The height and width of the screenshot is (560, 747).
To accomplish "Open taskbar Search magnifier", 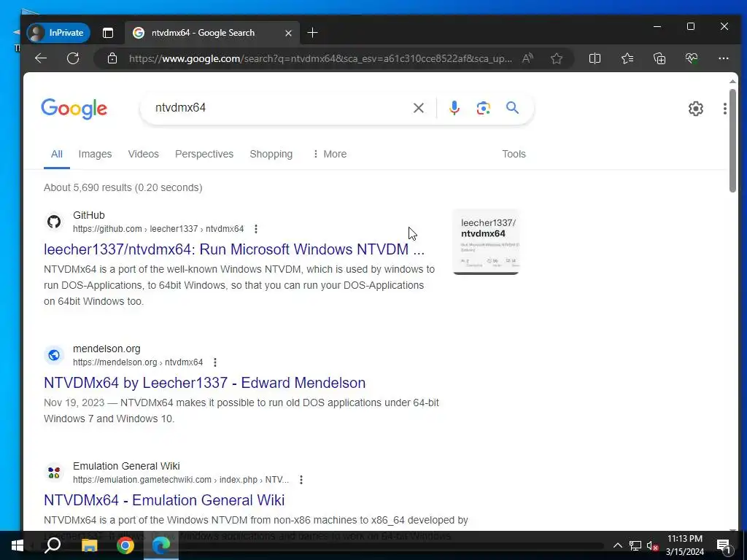I will tap(53, 545).
